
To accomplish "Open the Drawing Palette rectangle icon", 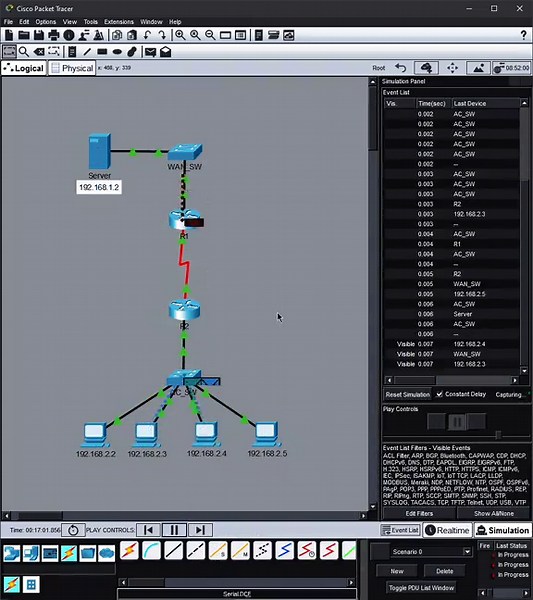I will 225,35.
